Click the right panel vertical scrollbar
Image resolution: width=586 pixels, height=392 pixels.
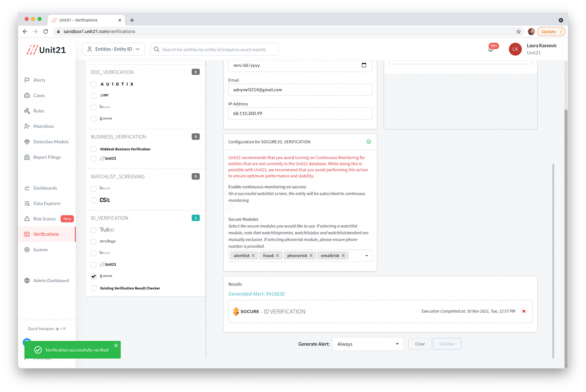coord(553,261)
